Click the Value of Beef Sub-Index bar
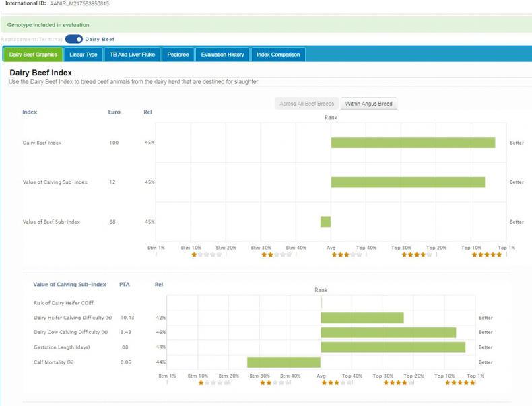 (x=325, y=222)
